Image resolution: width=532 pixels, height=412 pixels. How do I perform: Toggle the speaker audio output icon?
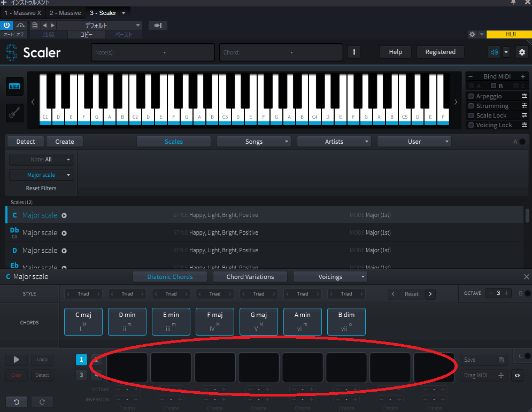(494, 52)
